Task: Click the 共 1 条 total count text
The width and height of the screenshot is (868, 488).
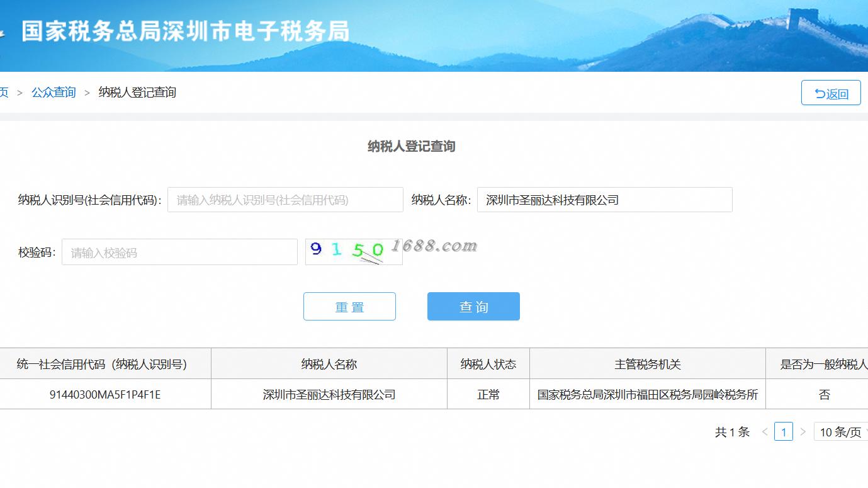Action: tap(732, 432)
